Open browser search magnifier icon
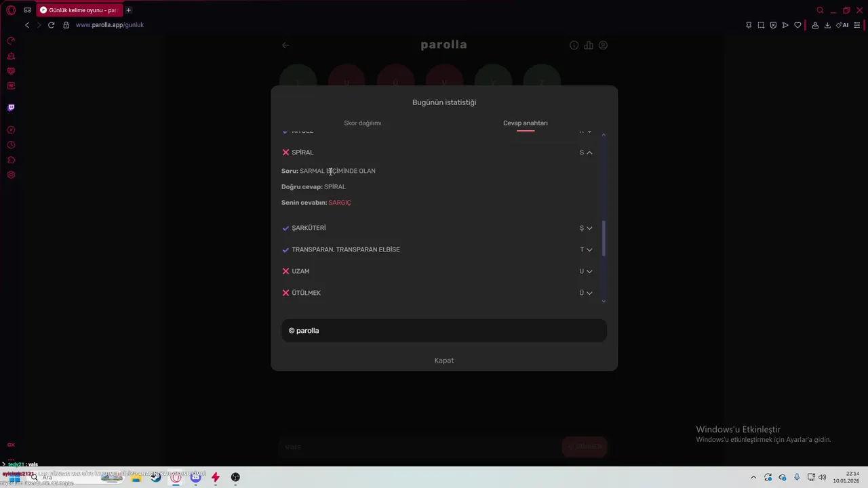868x488 pixels. [x=820, y=10]
